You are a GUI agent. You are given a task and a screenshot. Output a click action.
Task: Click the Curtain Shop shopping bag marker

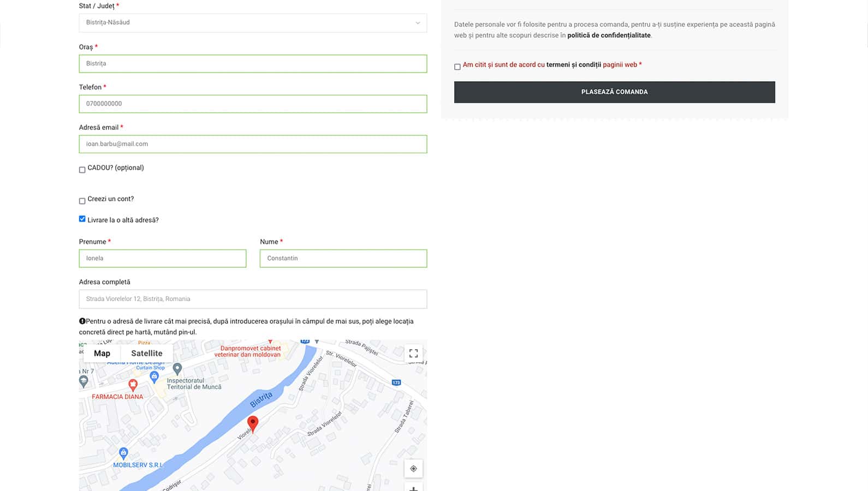tap(154, 376)
